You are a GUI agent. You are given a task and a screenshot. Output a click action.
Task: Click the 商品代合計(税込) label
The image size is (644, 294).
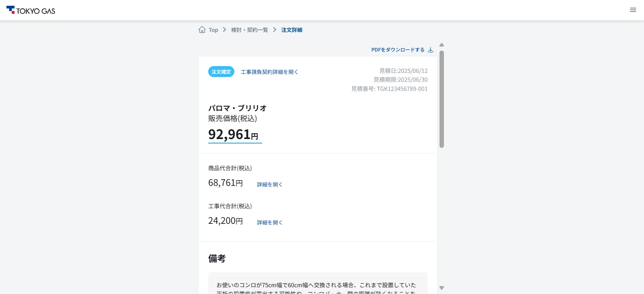230,168
